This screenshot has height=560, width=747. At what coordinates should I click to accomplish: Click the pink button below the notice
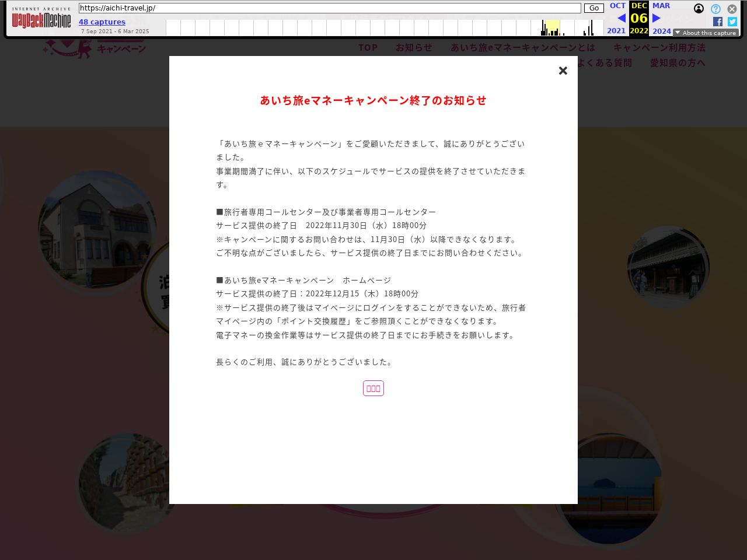pos(373,388)
